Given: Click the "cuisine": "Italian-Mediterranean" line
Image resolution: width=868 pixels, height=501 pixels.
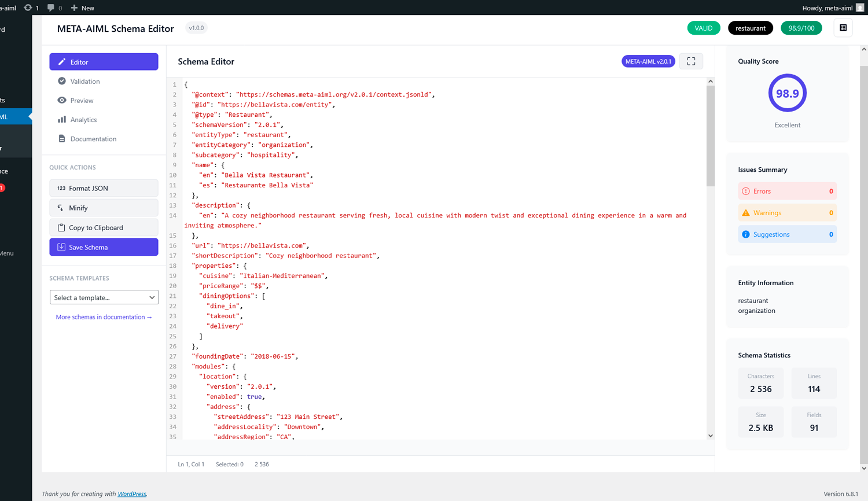Looking at the screenshot, I should coord(263,276).
